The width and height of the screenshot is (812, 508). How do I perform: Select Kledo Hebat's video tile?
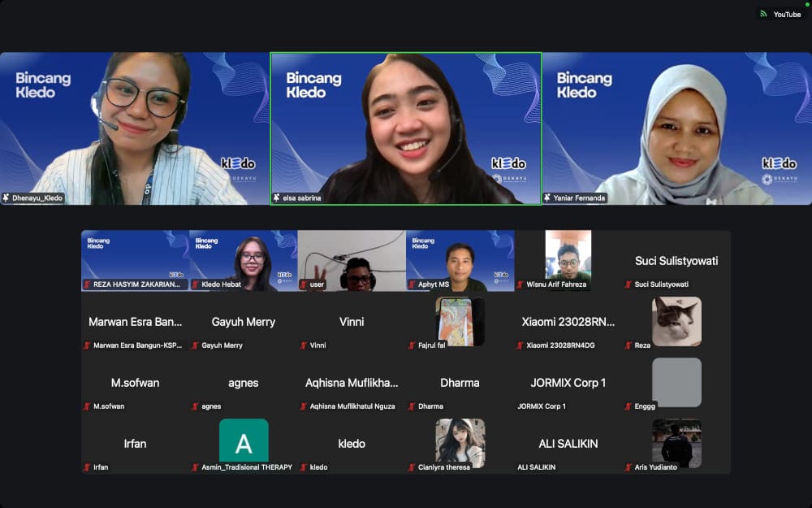[x=244, y=260]
